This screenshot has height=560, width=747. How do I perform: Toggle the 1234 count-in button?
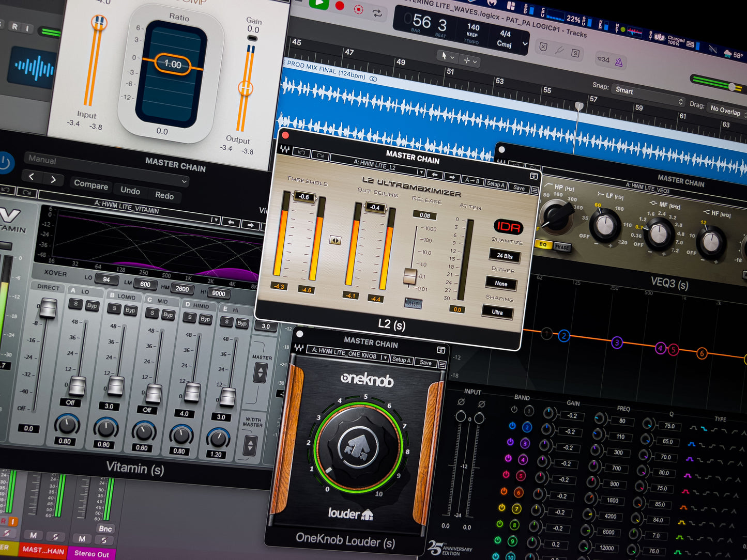(603, 59)
